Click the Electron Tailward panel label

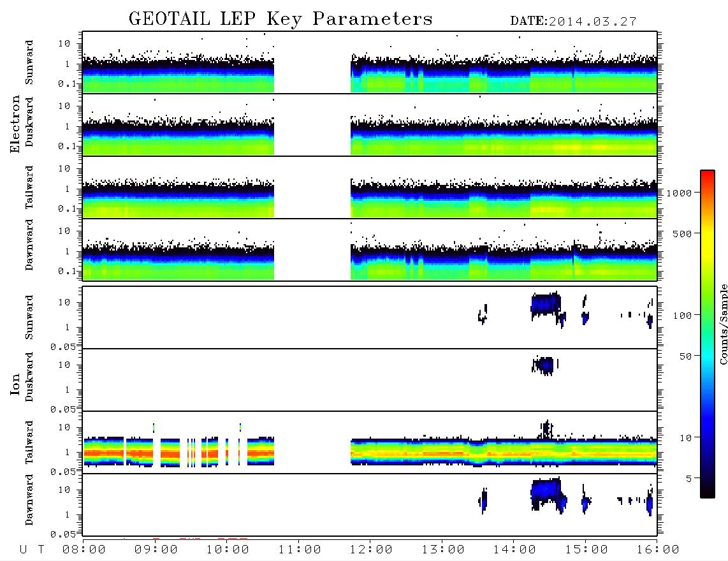[29, 187]
